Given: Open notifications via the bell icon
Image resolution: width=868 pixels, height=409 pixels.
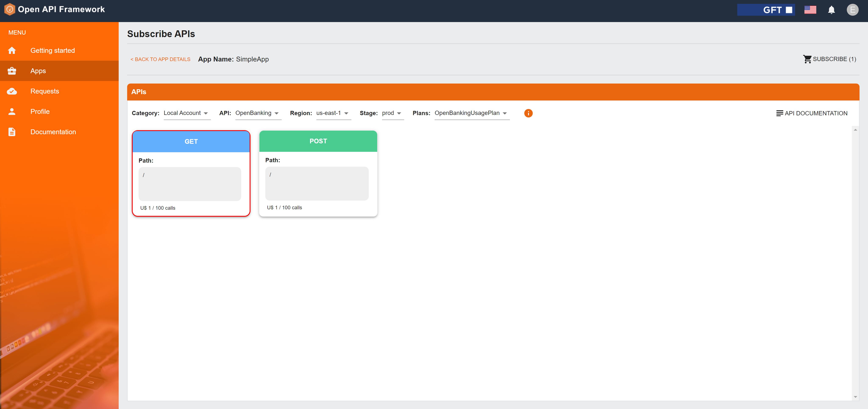Looking at the screenshot, I should tap(831, 10).
